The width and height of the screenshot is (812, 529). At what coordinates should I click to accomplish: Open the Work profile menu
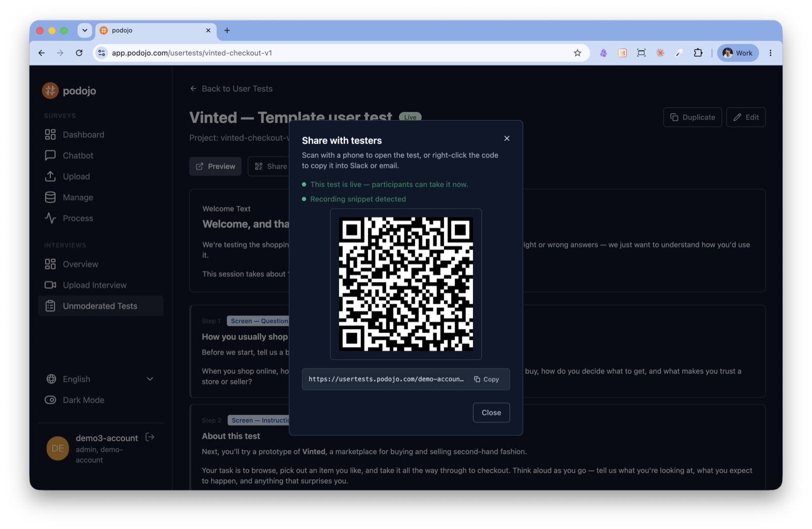738,53
